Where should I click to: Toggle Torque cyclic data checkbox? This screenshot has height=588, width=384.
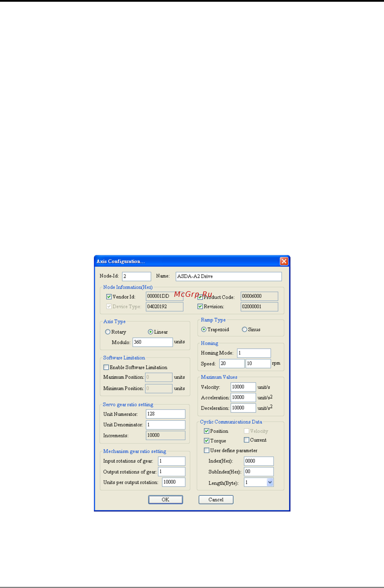coord(207,441)
